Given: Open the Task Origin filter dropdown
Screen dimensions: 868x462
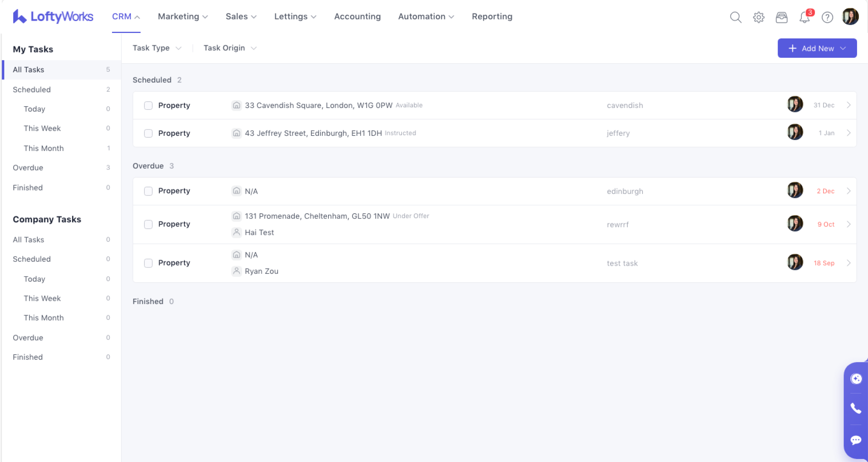Looking at the screenshot, I should [230, 48].
